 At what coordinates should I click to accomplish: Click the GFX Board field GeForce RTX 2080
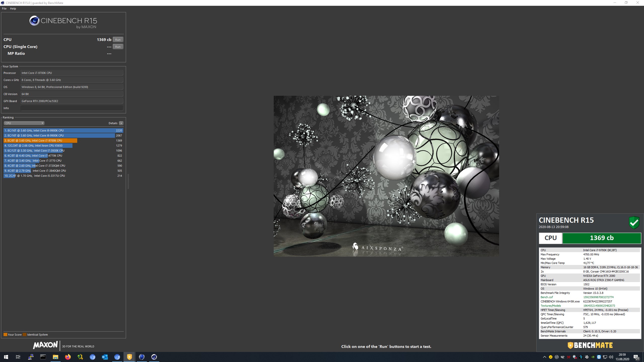(72, 101)
